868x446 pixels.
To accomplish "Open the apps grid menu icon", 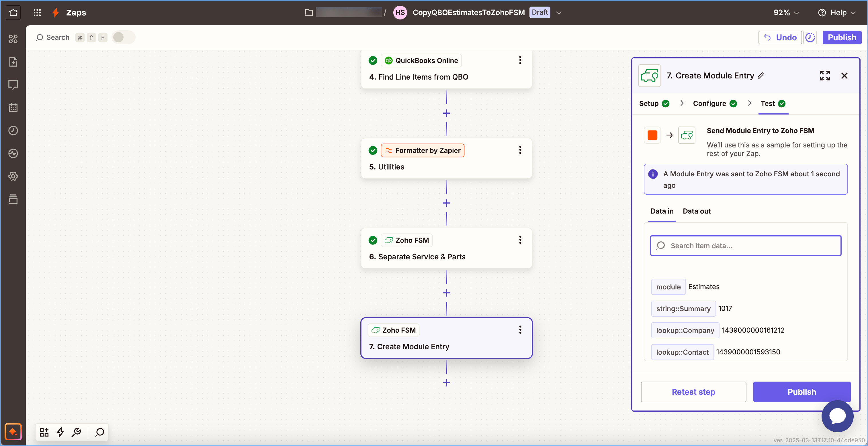I will tap(37, 13).
